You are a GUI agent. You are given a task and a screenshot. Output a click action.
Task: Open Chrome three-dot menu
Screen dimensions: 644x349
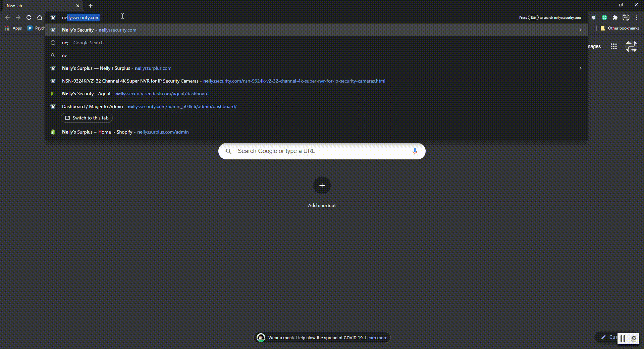[x=637, y=17]
